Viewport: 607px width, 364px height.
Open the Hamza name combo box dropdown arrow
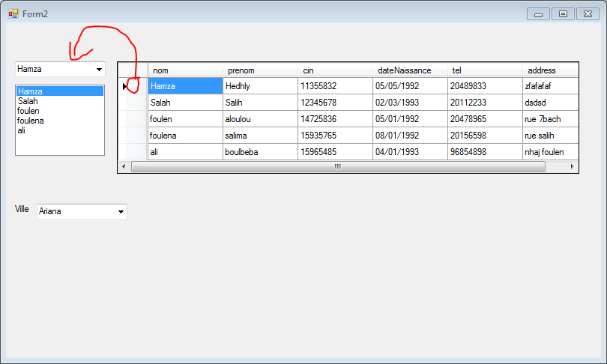pyautogui.click(x=99, y=70)
